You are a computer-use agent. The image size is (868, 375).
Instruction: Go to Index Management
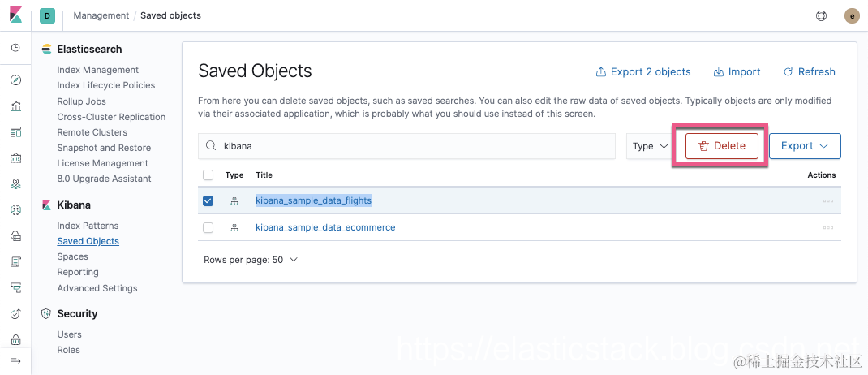pos(98,70)
